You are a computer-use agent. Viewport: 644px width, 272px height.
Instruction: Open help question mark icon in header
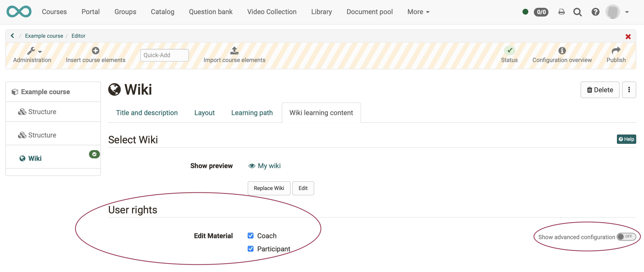click(x=595, y=12)
